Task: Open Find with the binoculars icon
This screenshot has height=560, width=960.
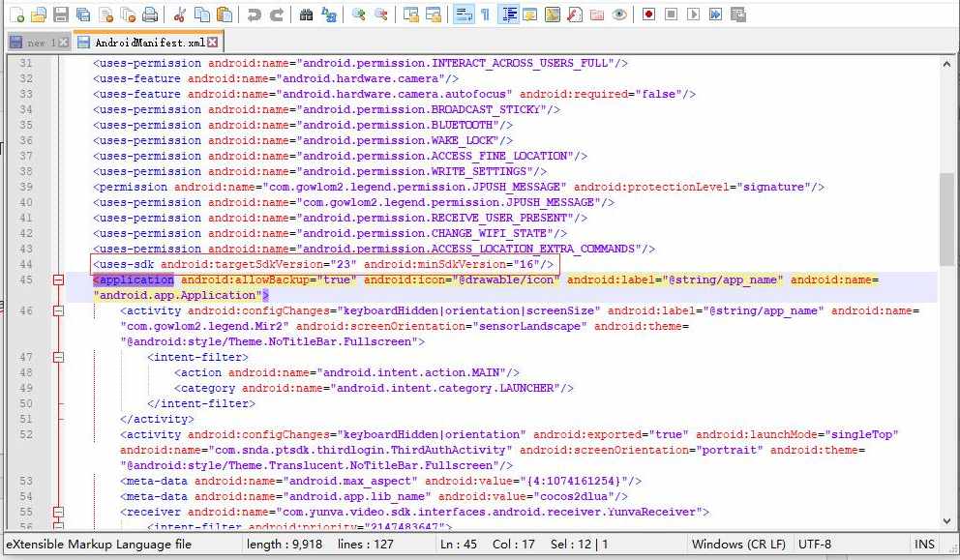Action: tap(306, 15)
